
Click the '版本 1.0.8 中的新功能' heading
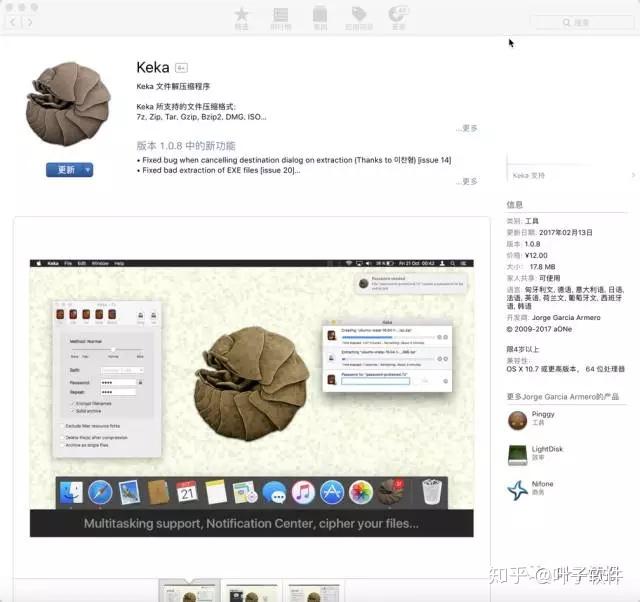coord(186,146)
